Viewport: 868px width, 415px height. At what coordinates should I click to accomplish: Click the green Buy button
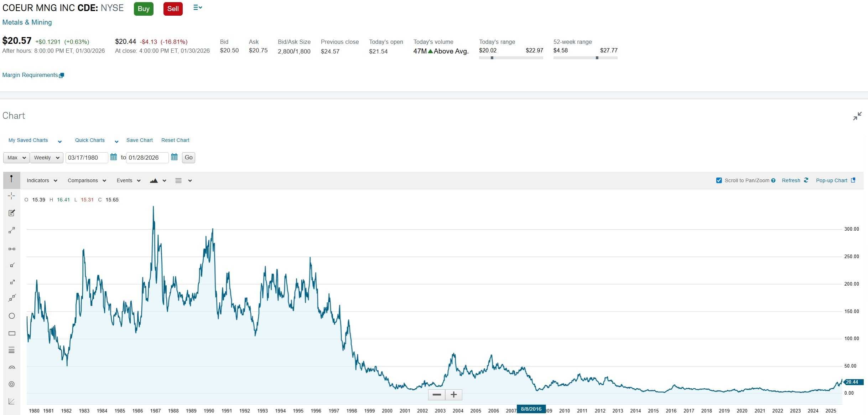pyautogui.click(x=144, y=9)
